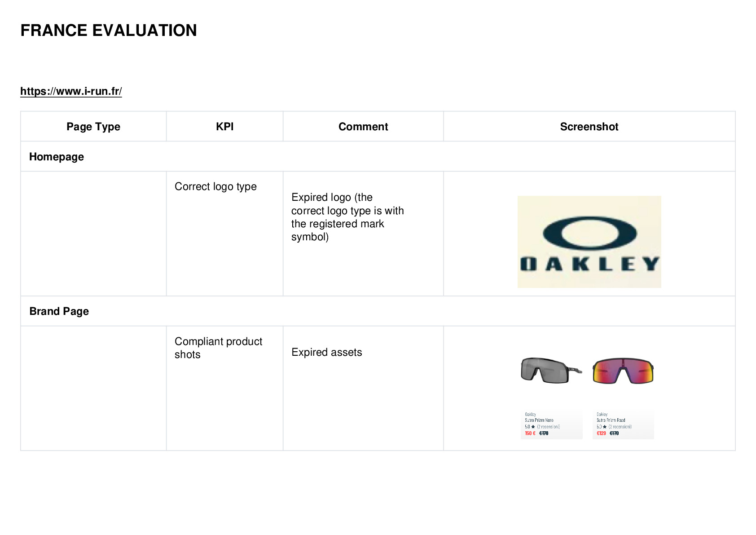
Task: Click the Correct logo type cell
Action: point(215,186)
